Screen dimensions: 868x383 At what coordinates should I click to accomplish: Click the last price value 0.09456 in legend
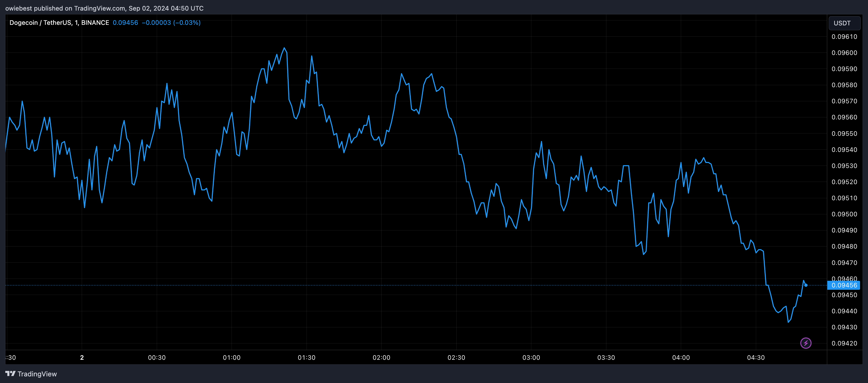pyautogui.click(x=125, y=22)
